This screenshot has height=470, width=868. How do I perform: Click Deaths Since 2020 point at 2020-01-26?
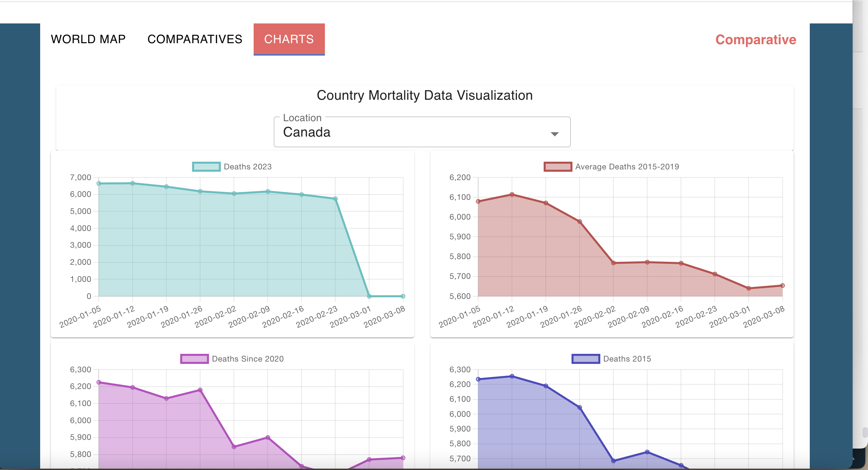(x=200, y=390)
